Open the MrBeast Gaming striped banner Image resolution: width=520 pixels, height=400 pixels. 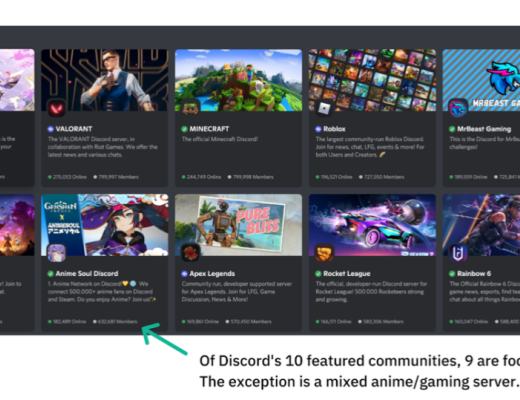coord(481,80)
